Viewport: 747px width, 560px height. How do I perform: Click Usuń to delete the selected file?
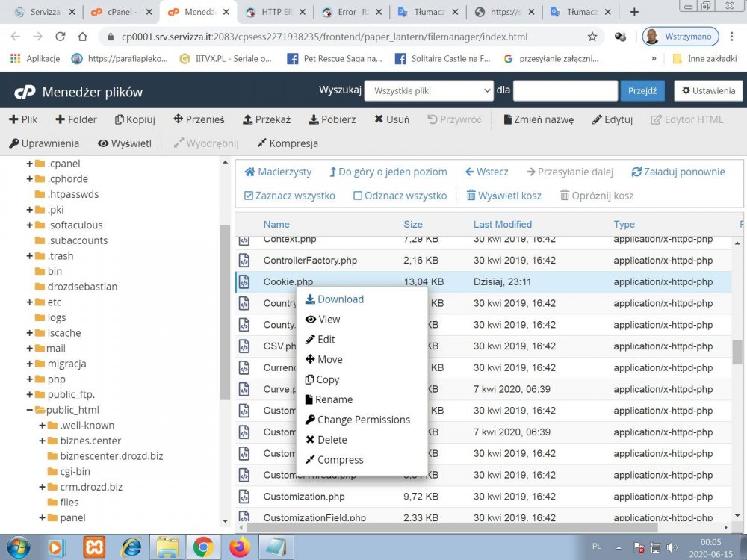click(x=392, y=119)
